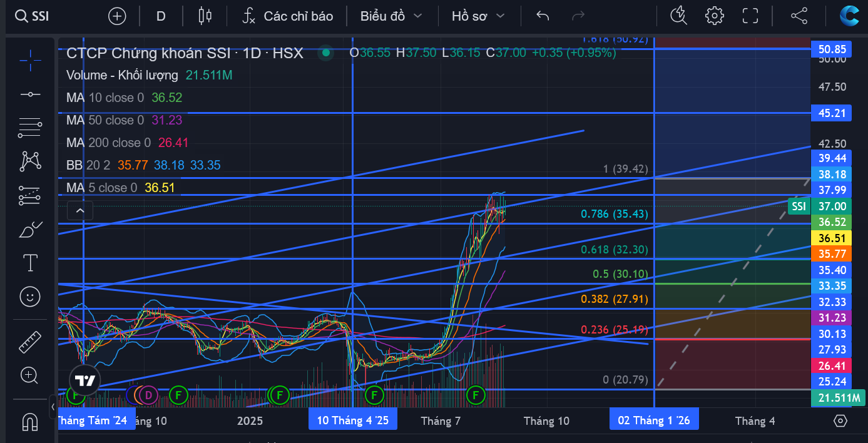Open the Các chỉ báo indicators menu
The height and width of the screenshot is (443, 868).
click(287, 16)
